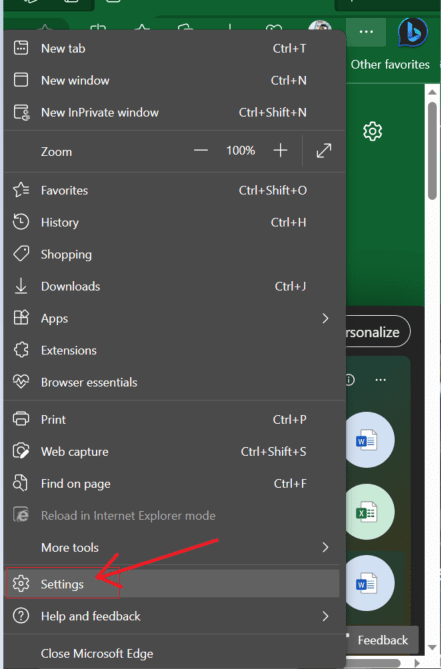Select the 100% zoom value

point(241,151)
